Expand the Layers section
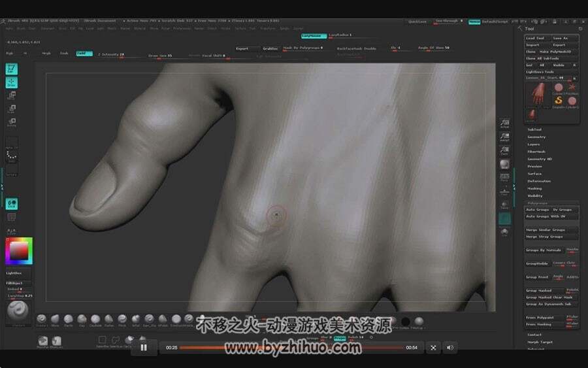Image resolution: width=588 pixels, height=368 pixels. [x=534, y=144]
